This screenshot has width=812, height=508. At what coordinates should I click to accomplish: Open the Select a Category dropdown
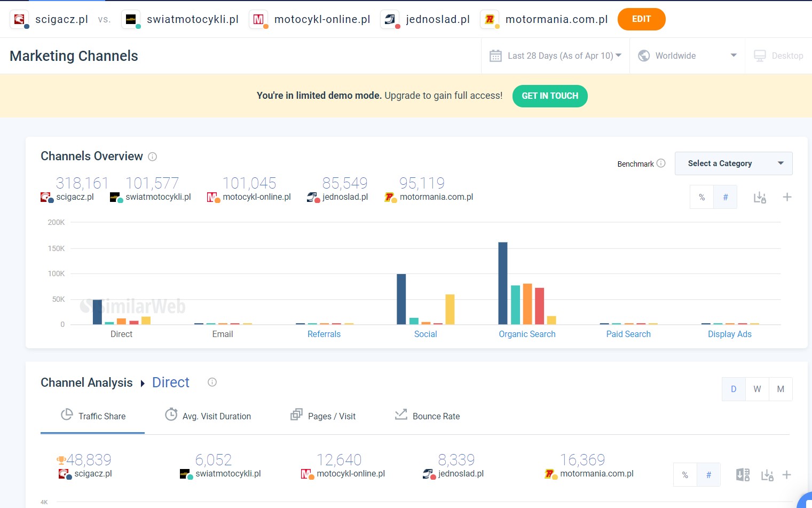[x=733, y=163]
